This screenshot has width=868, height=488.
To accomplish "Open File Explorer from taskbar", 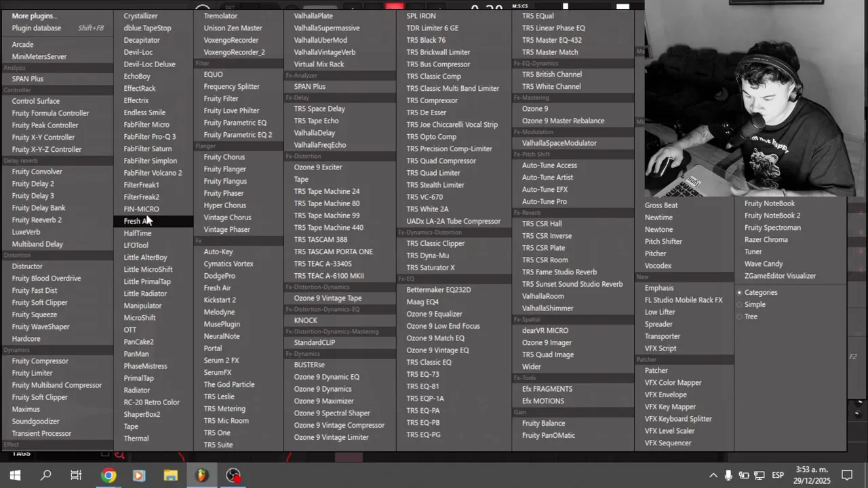I will coord(170,475).
